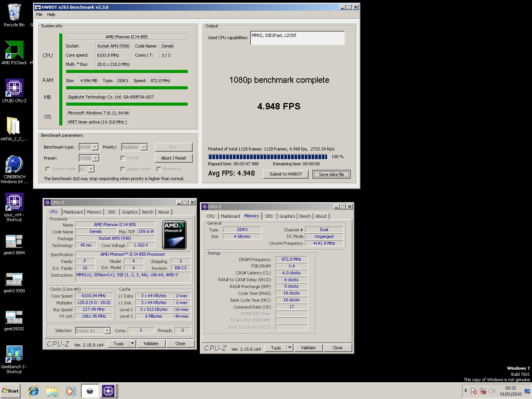Open the Help menu in HWBOT
The width and height of the screenshot is (532, 399).
click(51, 14)
